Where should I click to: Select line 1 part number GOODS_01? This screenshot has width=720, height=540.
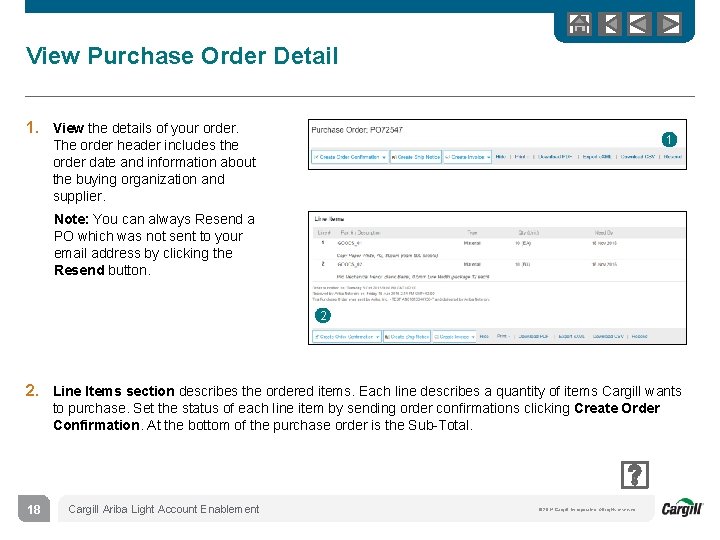[x=349, y=243]
